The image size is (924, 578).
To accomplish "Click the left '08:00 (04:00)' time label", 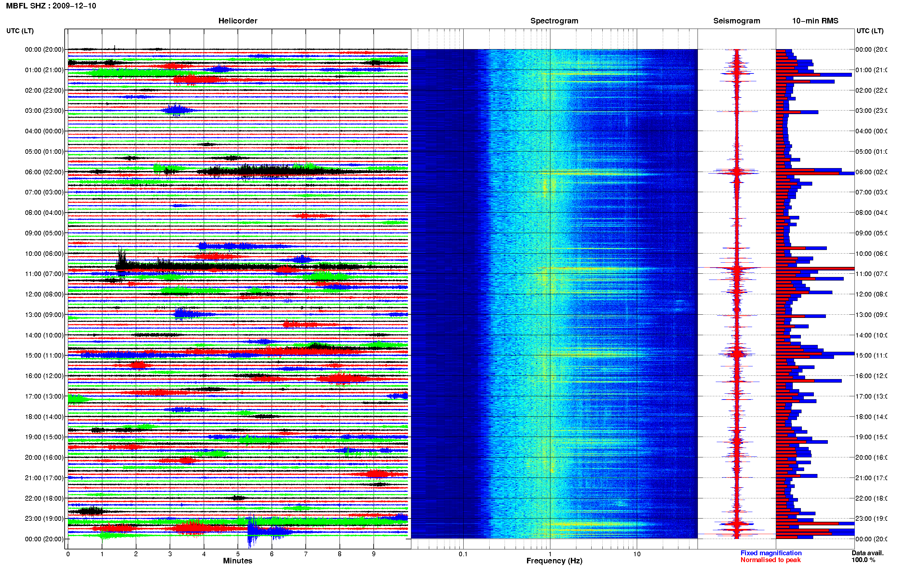I will pyautogui.click(x=44, y=213).
